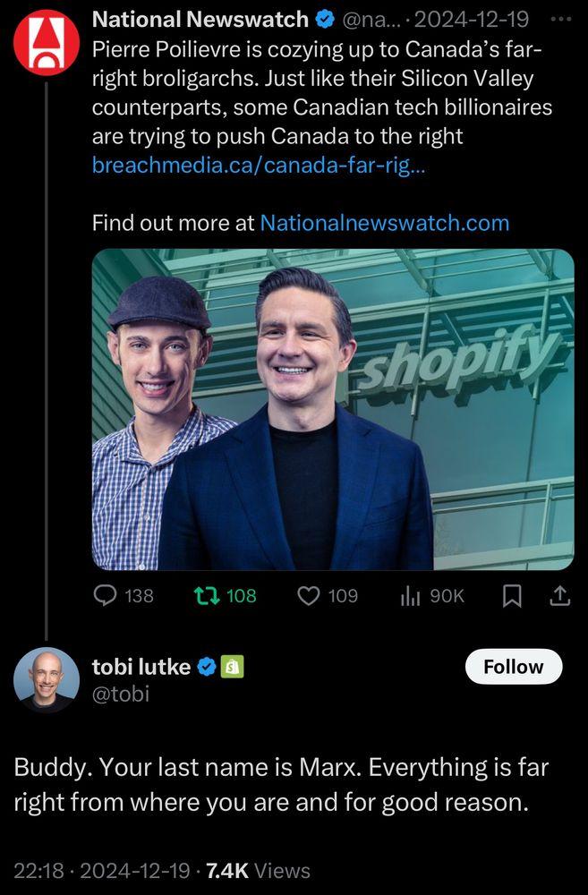Share the National Newswatch tweet
588x895 pixels.
pos(559,595)
